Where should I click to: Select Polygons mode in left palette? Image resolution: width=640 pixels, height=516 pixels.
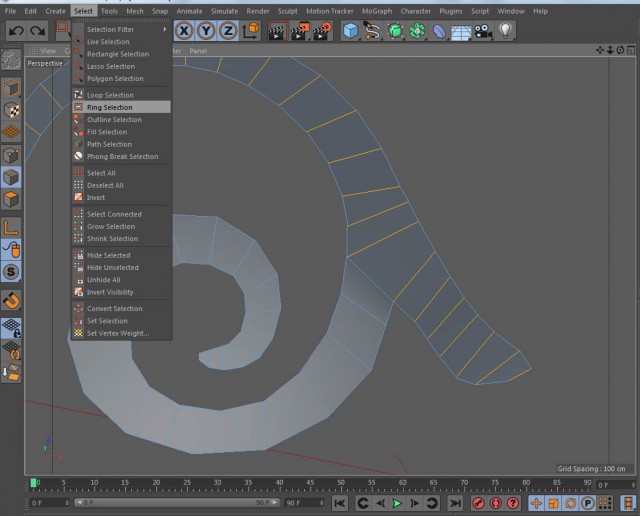pos(11,200)
